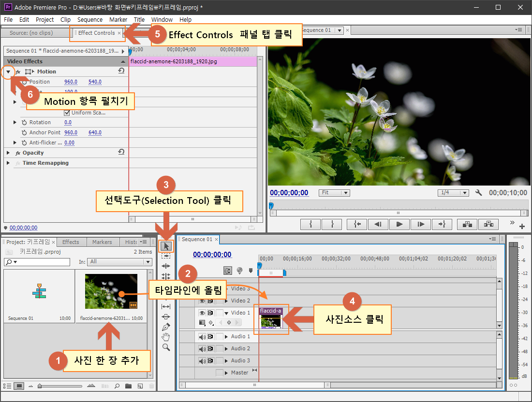
Task: Reset the Opacity effect parameters
Action: [x=121, y=152]
